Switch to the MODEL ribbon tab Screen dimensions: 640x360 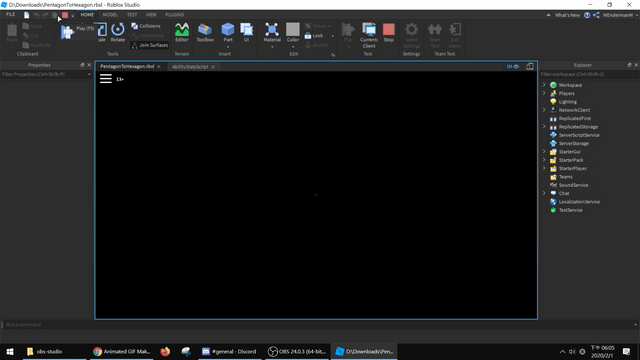(x=110, y=15)
